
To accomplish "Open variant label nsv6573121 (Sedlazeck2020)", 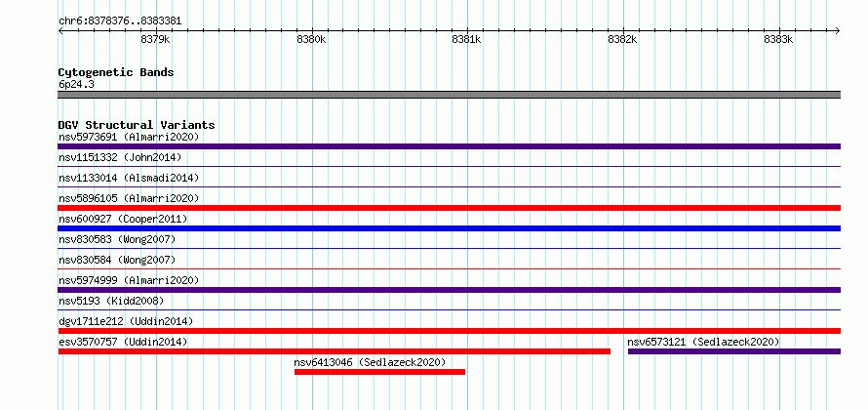I will 703,342.
